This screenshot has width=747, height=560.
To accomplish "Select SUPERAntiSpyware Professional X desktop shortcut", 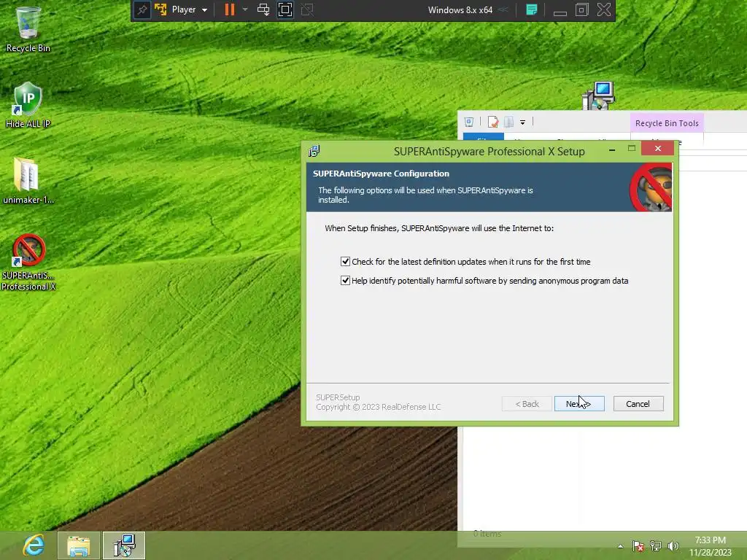I will pos(28,262).
